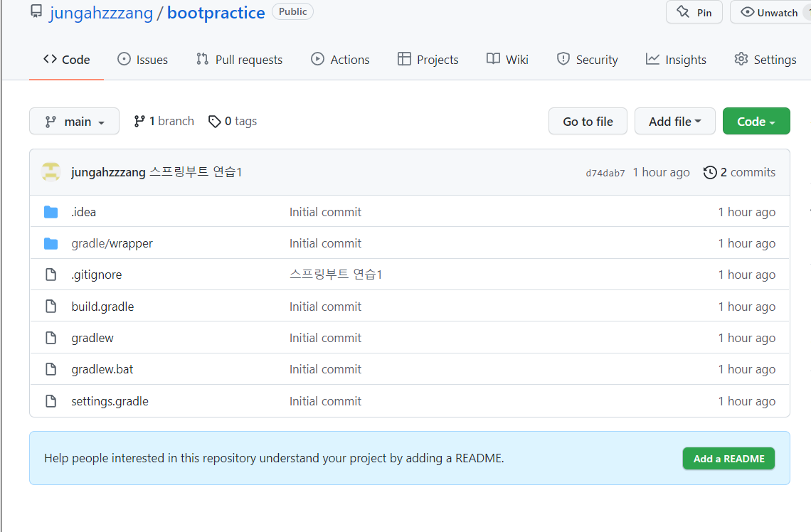The image size is (811, 532).
Task: Click the .gitignore file icon
Action: point(51,275)
